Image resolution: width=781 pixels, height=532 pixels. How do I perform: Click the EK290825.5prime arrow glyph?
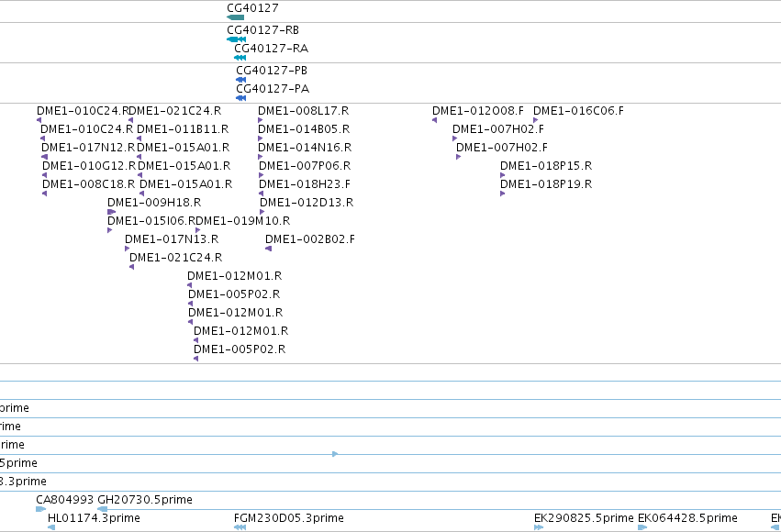click(x=539, y=527)
